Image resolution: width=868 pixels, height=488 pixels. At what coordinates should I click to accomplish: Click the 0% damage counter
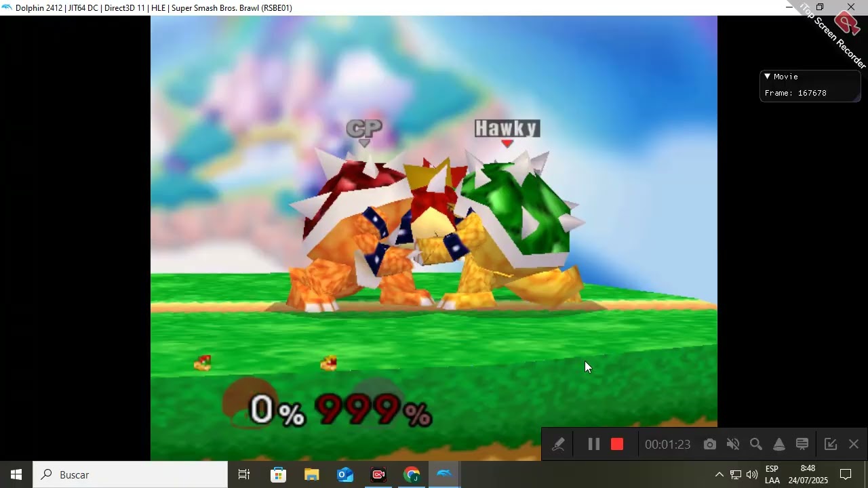pyautogui.click(x=278, y=411)
